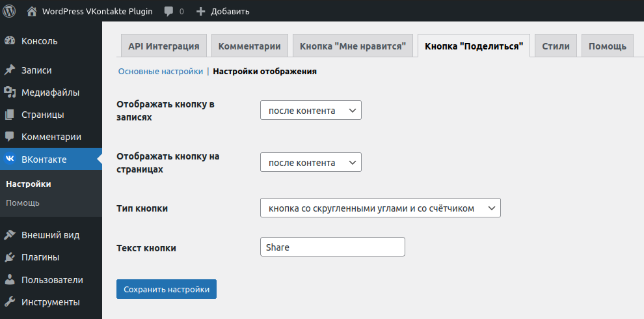Click the Внешний вид brush icon
Viewport: 644px width, 319px height.
click(10, 235)
